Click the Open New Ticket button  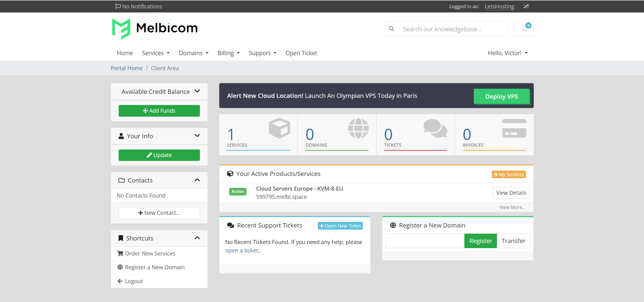click(340, 226)
